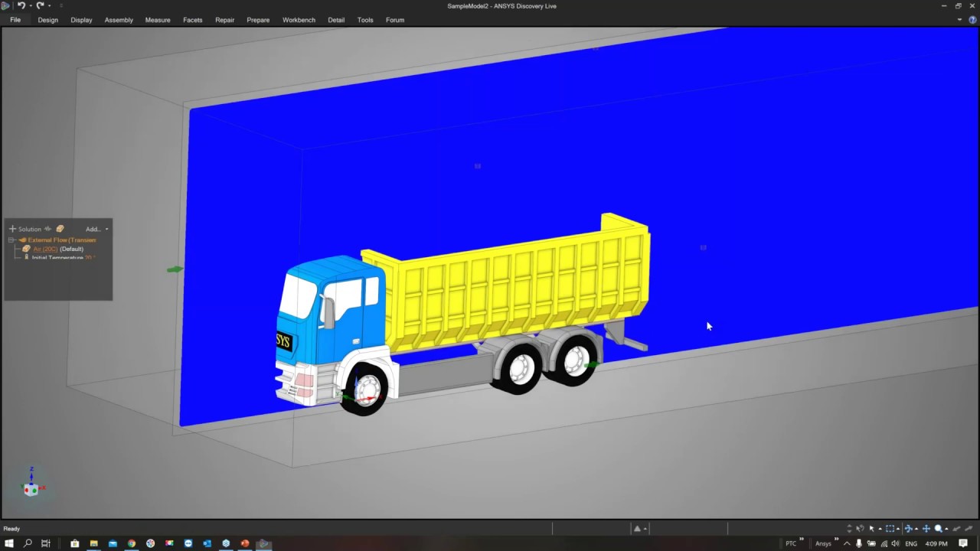Screen dimensions: 980x551
Task: Click the Initial Temperature value
Action: pyautogui.click(x=90, y=258)
